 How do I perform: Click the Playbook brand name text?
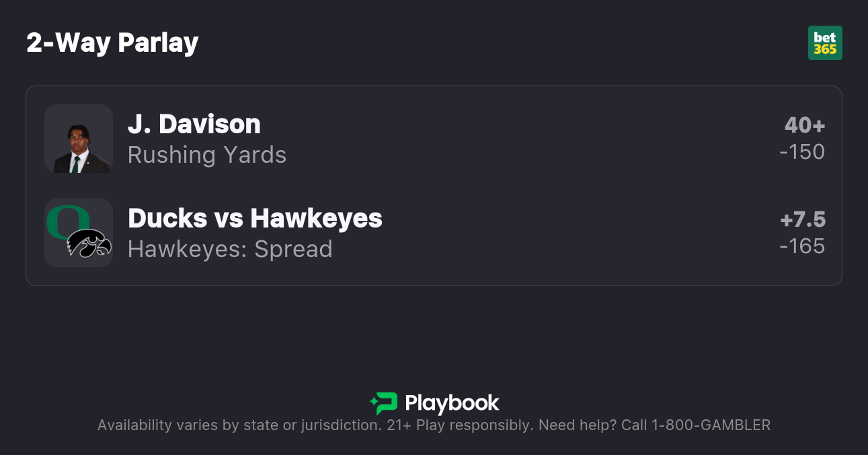pos(452,403)
